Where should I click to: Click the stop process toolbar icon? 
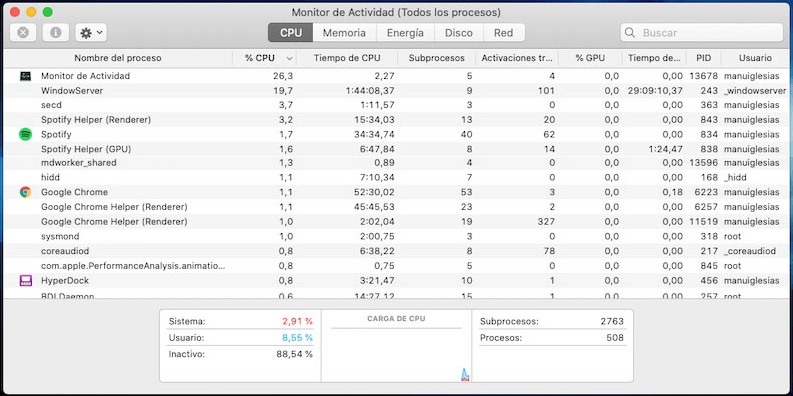pyautogui.click(x=23, y=33)
